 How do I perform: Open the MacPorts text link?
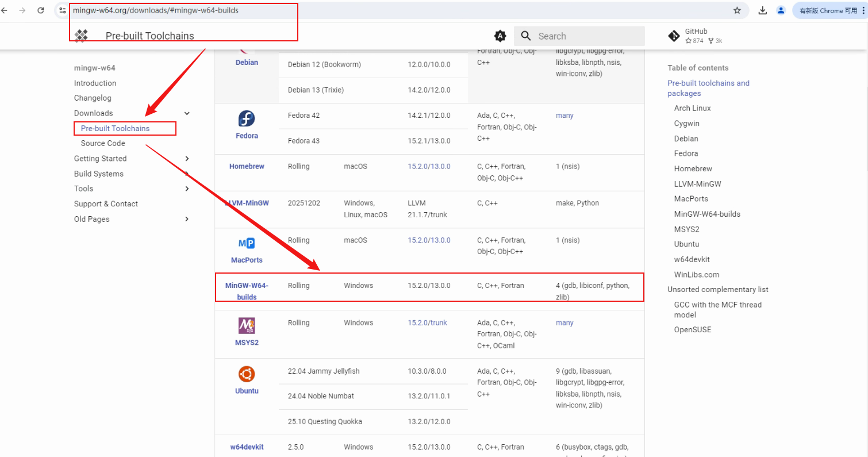(247, 260)
